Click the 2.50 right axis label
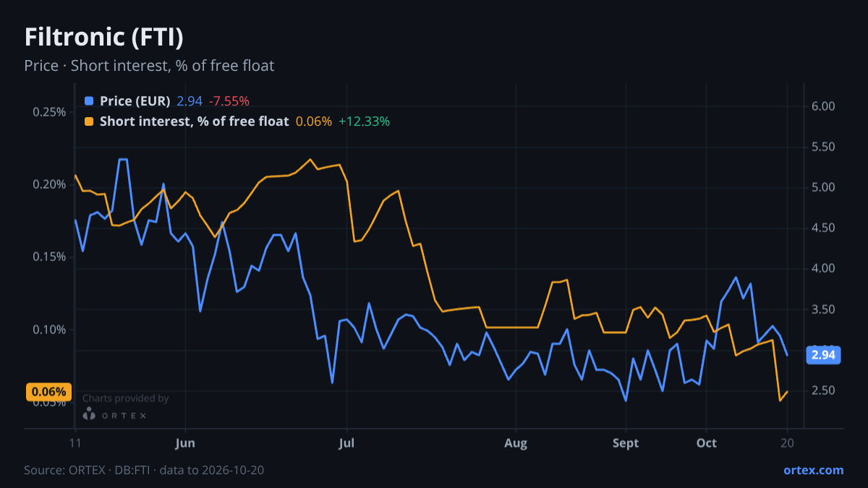This screenshot has width=868, height=488. click(x=824, y=390)
